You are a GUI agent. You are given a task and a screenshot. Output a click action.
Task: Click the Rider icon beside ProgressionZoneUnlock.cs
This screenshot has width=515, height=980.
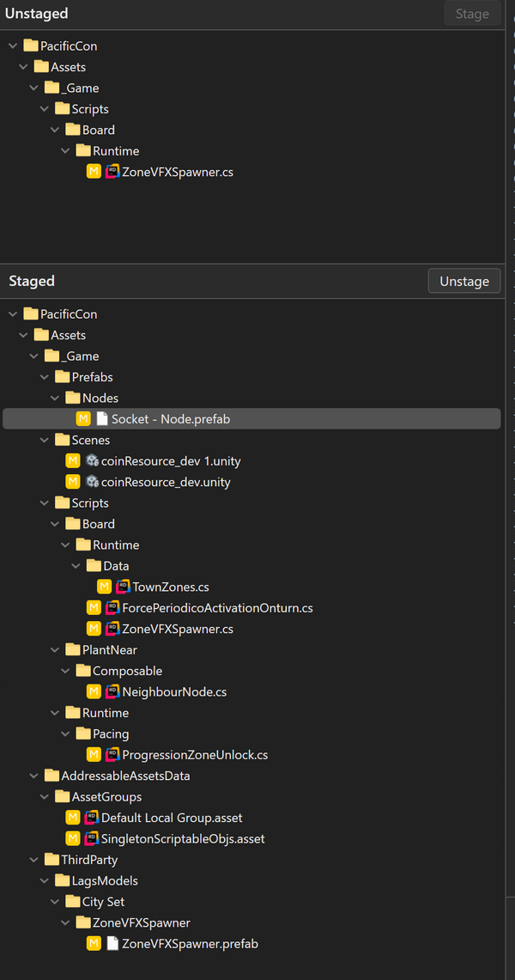(113, 754)
